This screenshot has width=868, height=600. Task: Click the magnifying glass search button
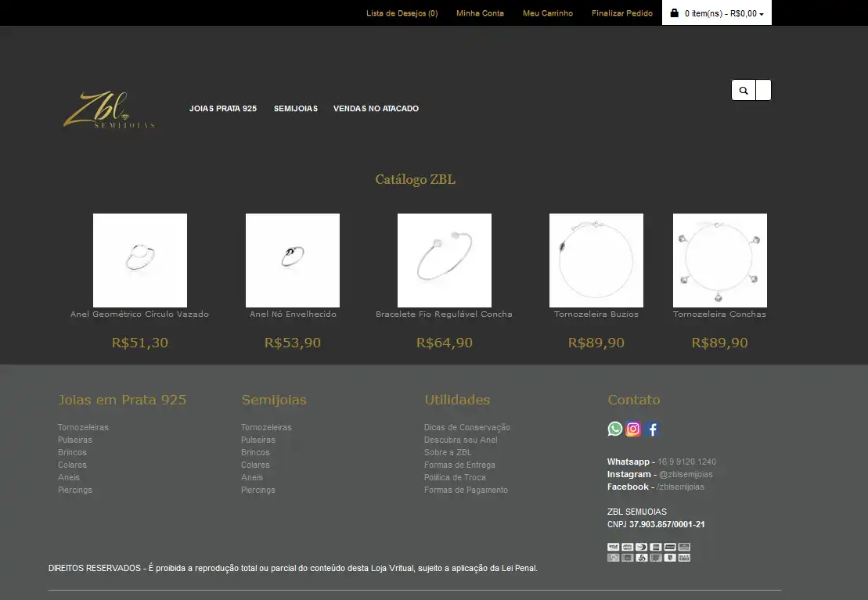pyautogui.click(x=744, y=91)
